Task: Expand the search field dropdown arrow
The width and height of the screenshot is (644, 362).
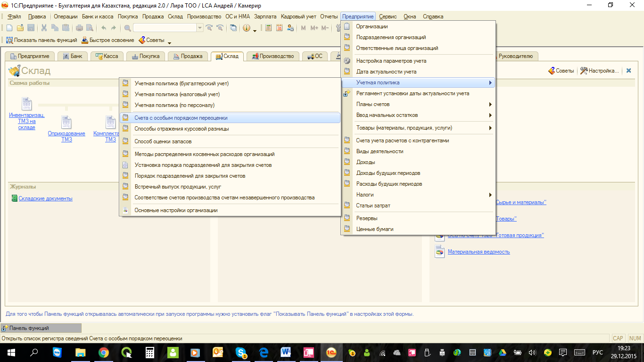Action: 200,28
